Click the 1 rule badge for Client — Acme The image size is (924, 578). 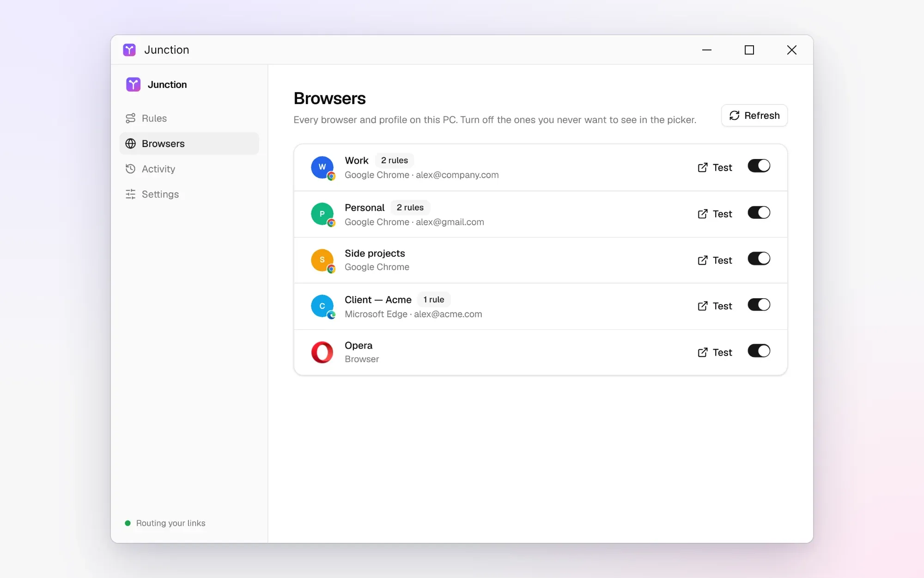434,300
